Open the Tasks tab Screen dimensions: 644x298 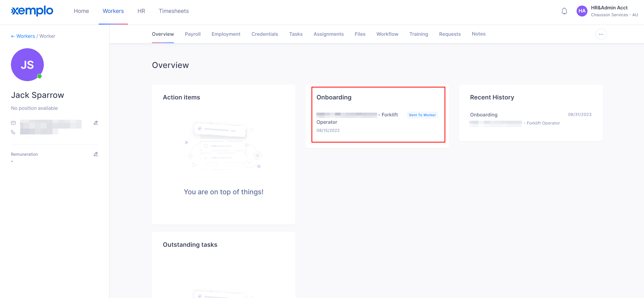pos(296,34)
